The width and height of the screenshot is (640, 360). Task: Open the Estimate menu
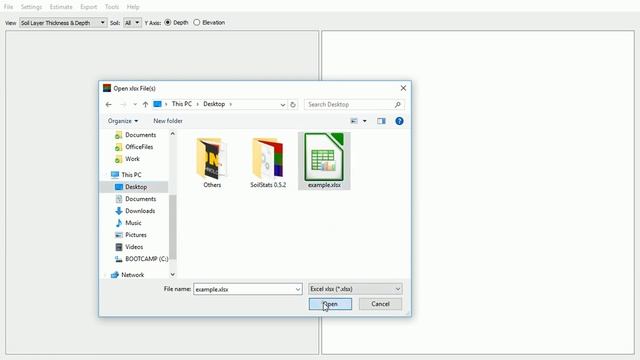click(x=61, y=7)
